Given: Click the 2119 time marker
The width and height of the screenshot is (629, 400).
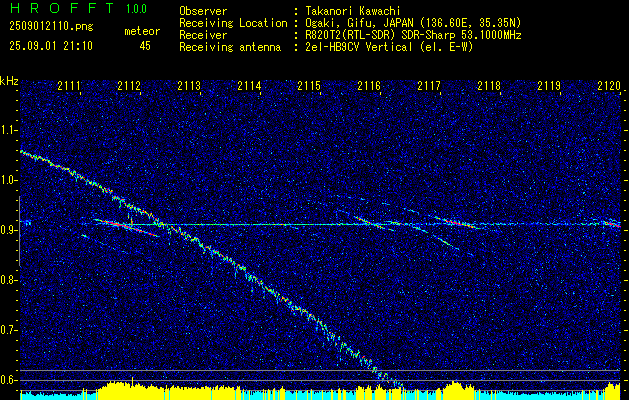Looking at the screenshot, I should pyautogui.click(x=549, y=86).
